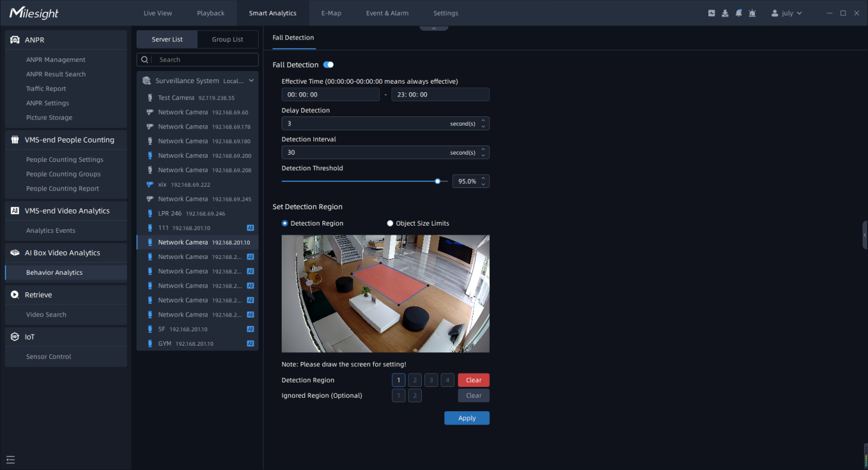Screen dimensions: 868x470
Task: Collapse the Surveillance System server tree
Action: tap(251, 81)
